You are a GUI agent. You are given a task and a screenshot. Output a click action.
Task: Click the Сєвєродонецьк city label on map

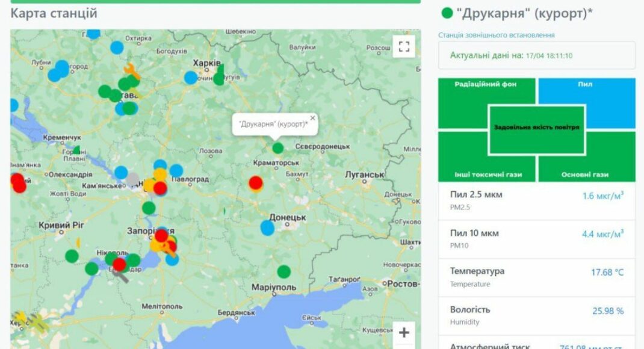323,147
